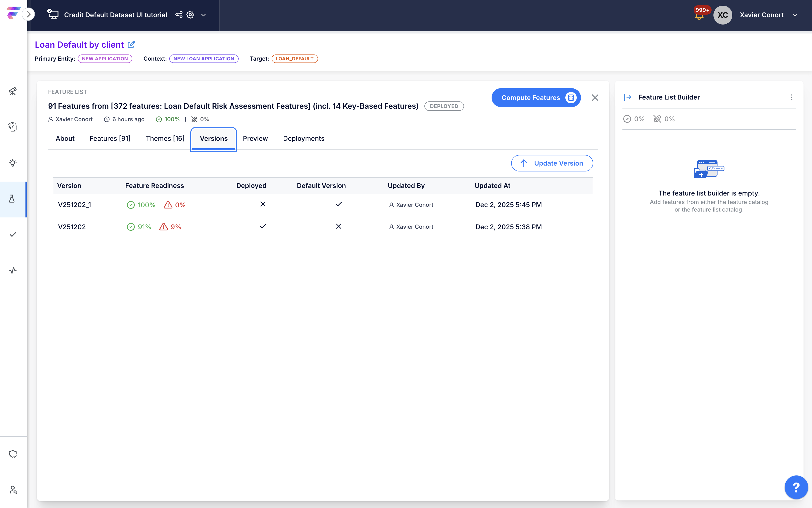Collapse the Feature List Builder panel
Image resolution: width=812 pixels, height=508 pixels.
coord(628,97)
